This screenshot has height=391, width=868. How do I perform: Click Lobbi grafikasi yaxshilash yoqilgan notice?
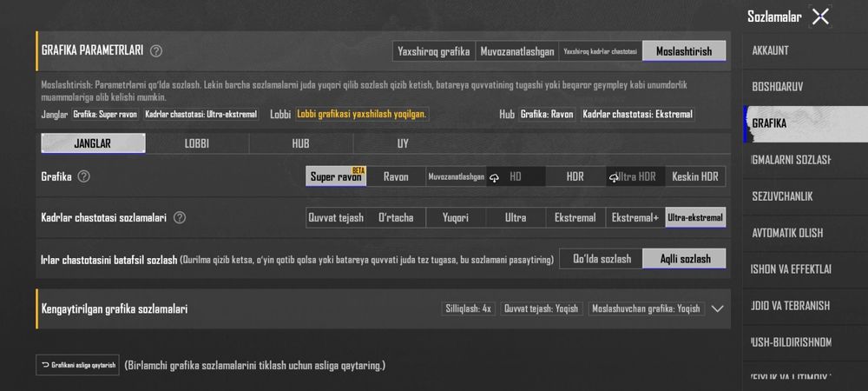click(361, 114)
